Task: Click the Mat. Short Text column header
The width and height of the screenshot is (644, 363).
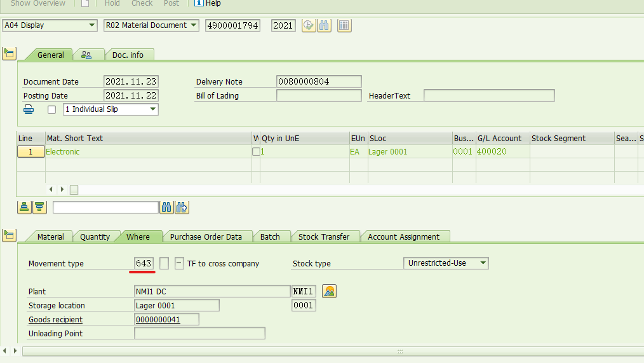Action: pos(148,138)
